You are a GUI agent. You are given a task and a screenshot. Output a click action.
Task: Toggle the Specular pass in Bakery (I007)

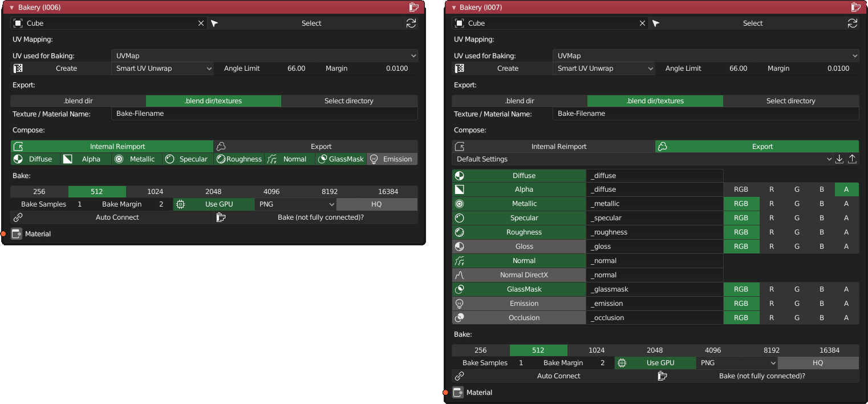tap(519, 218)
